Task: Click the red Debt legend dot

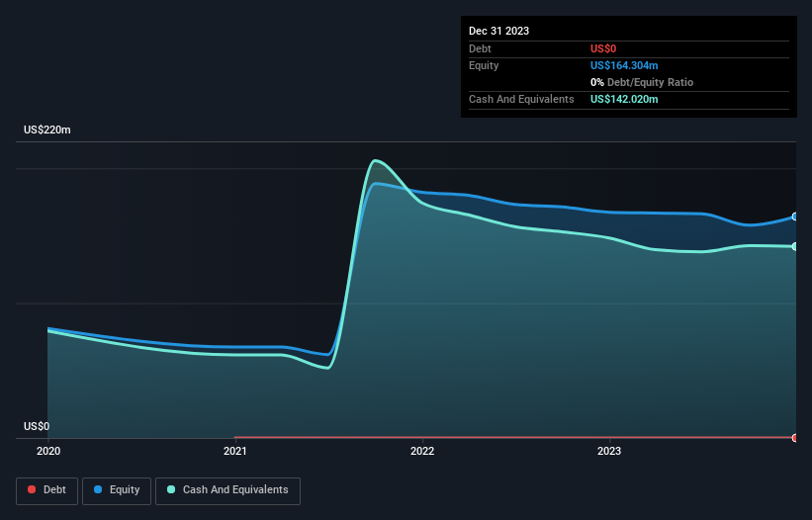Action: pyautogui.click(x=32, y=489)
